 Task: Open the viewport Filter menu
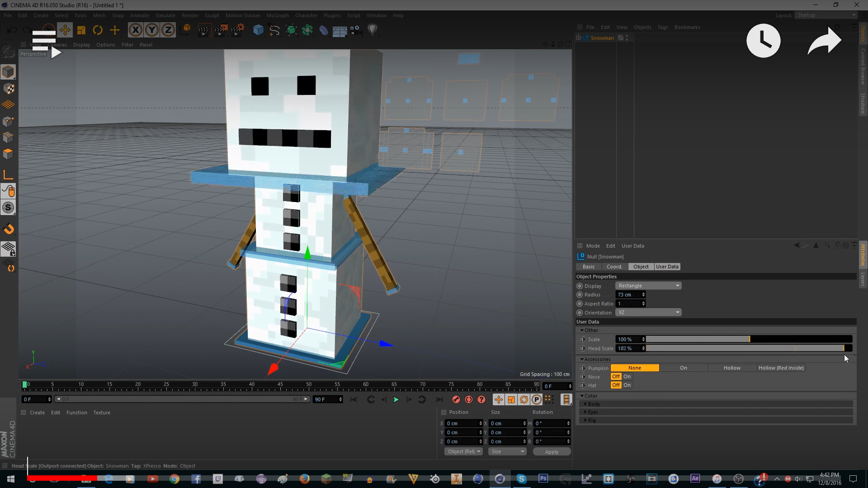127,45
